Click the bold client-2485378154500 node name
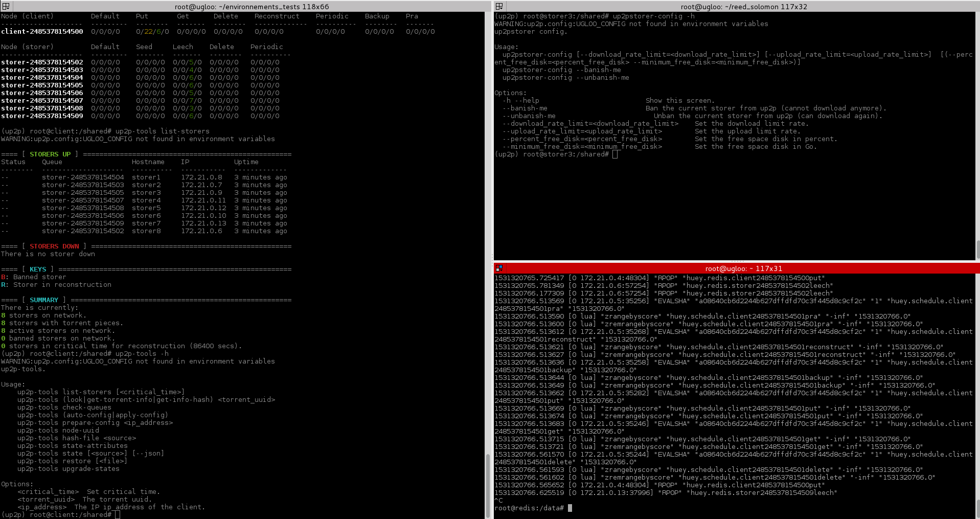 (42, 32)
